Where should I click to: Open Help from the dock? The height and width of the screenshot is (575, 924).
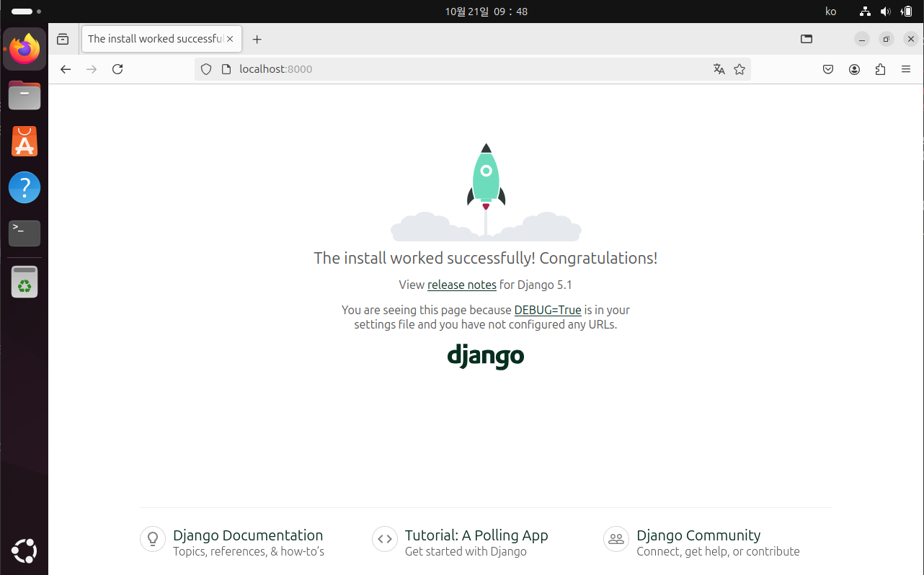click(25, 187)
